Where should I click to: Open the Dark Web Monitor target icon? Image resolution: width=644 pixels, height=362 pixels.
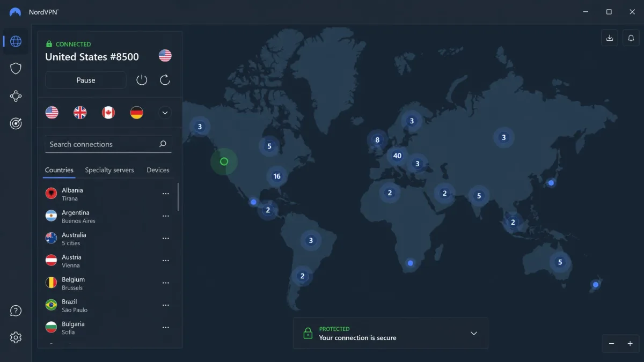[x=16, y=123]
